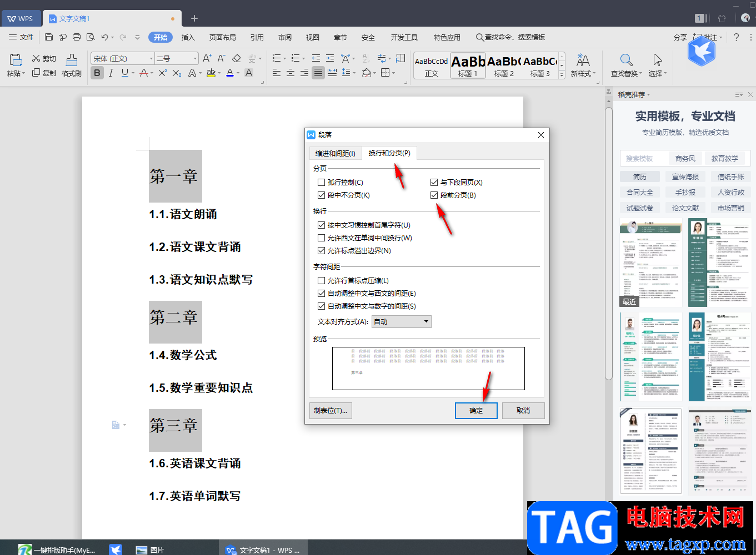Toggle 自动调整中文与西文的间距(E)

point(321,294)
